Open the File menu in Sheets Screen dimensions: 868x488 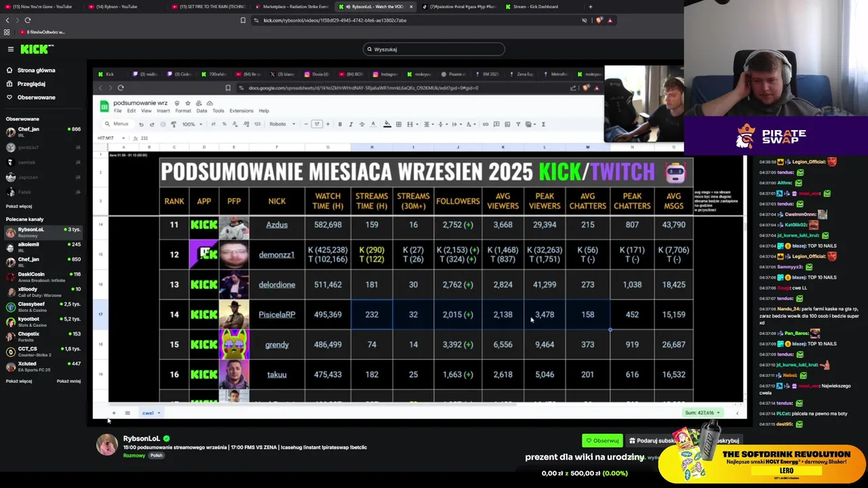click(x=117, y=110)
